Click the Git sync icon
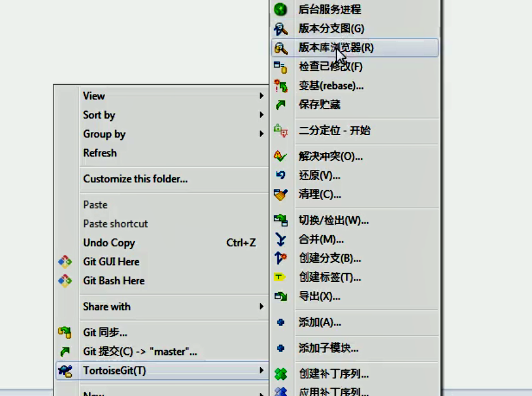The width and height of the screenshot is (532, 396). [65, 332]
